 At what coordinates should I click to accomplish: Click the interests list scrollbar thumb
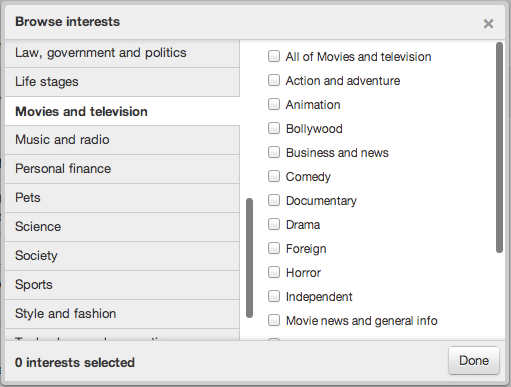point(499,147)
